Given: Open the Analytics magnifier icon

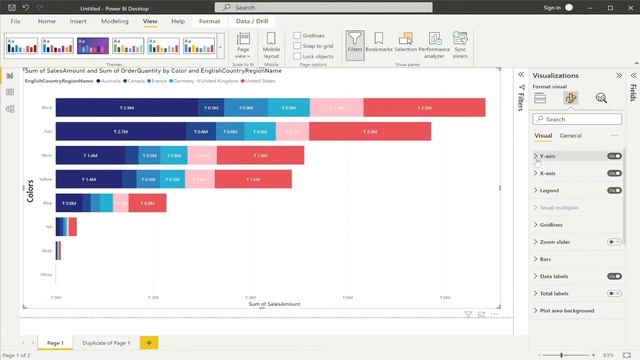Looking at the screenshot, I should click(x=601, y=98).
